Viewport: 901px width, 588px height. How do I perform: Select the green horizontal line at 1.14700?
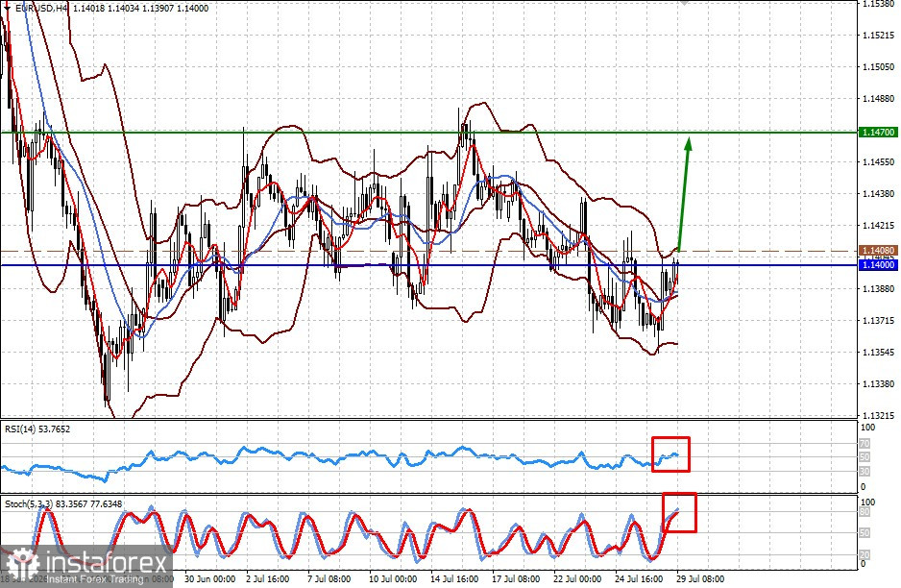pos(428,133)
